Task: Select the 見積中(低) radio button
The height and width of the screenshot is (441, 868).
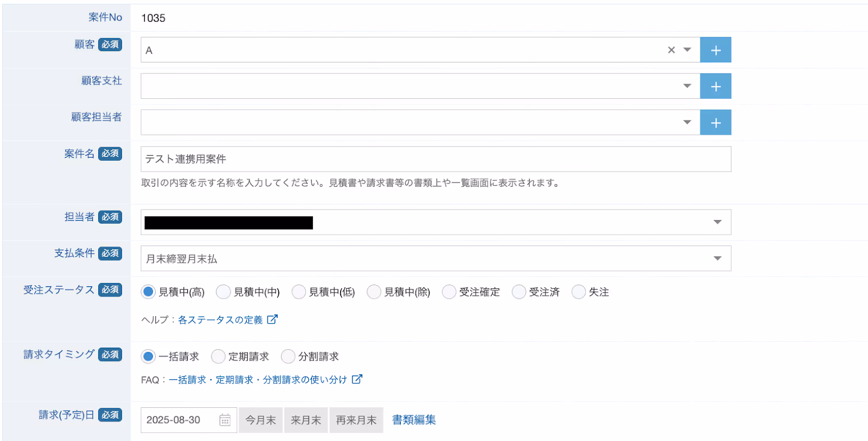Action: [298, 292]
